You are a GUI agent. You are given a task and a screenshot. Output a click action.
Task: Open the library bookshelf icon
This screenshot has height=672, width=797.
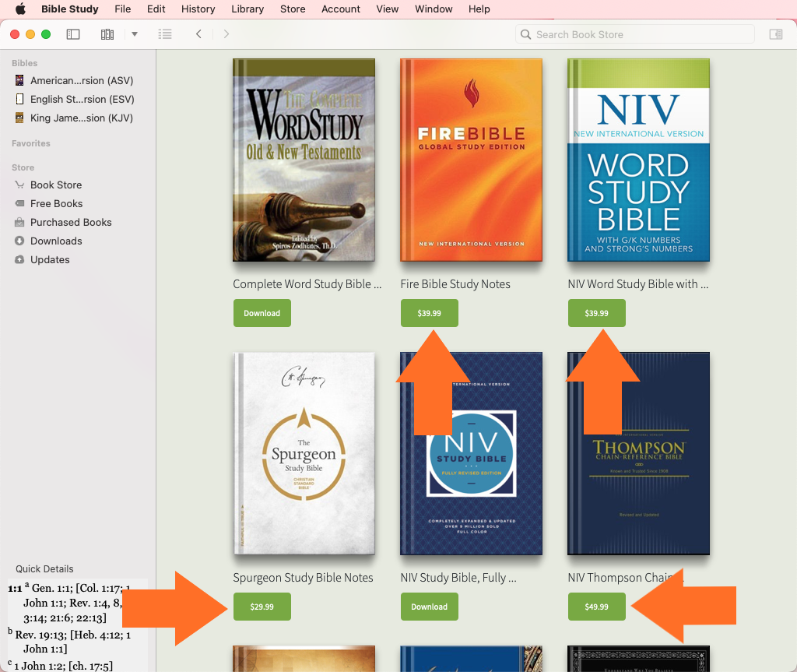pyautogui.click(x=107, y=34)
